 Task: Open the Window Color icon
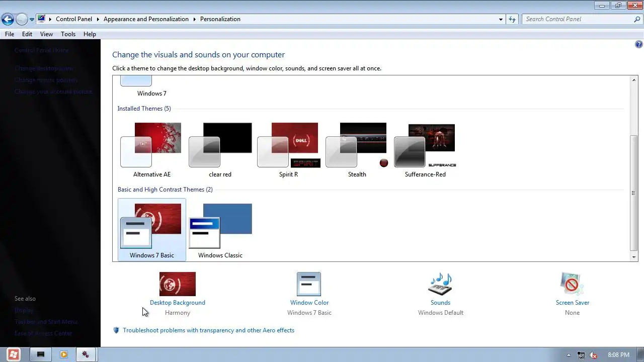tap(309, 284)
